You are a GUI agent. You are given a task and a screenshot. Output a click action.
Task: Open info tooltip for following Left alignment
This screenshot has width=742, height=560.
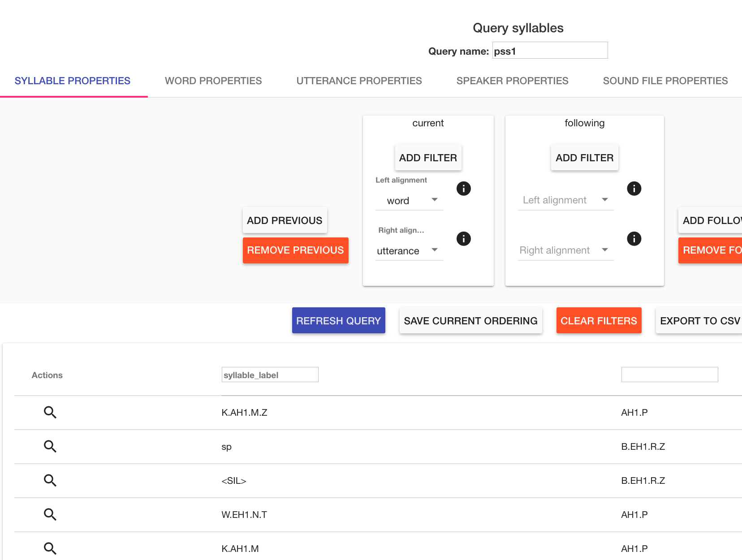coord(634,189)
